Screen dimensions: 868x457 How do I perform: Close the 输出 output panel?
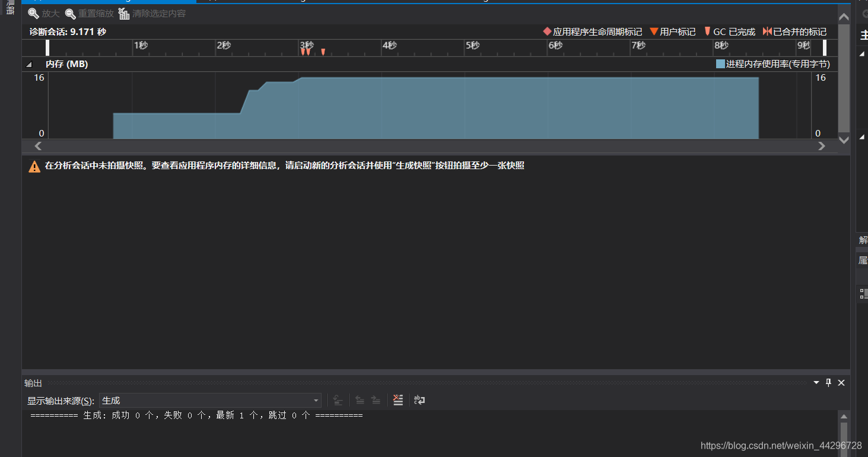tap(841, 383)
